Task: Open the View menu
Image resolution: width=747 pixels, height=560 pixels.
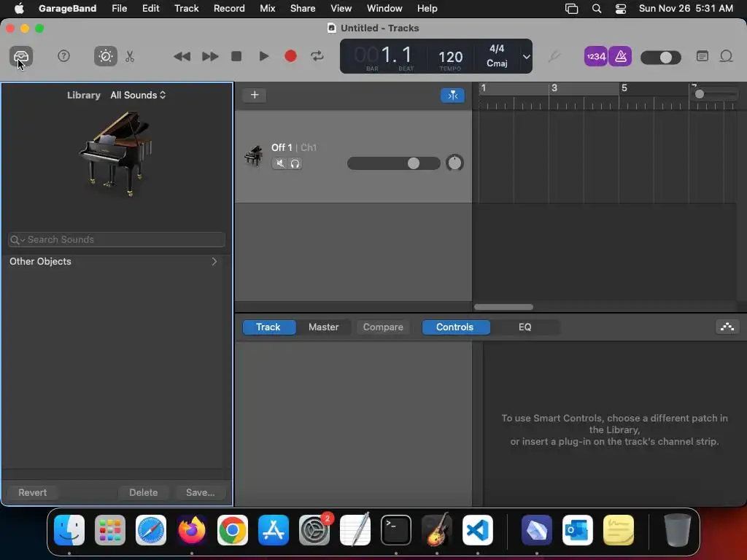Action: pos(341,8)
